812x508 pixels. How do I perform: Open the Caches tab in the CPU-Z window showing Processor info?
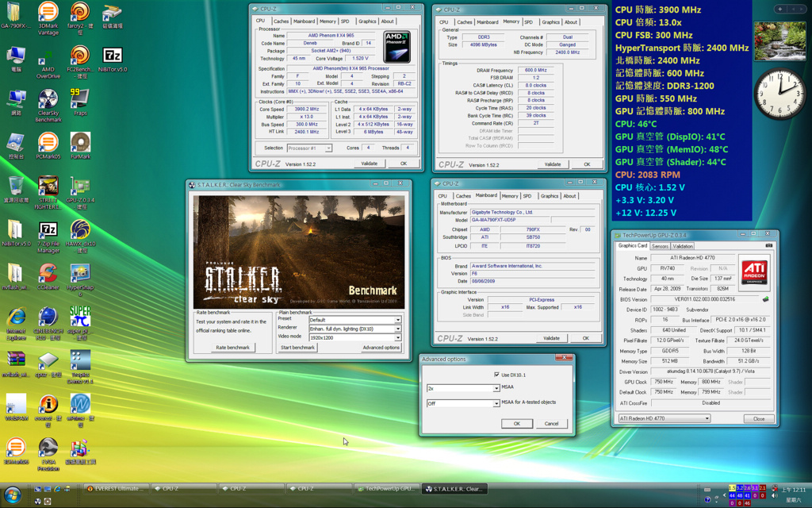[x=282, y=21]
